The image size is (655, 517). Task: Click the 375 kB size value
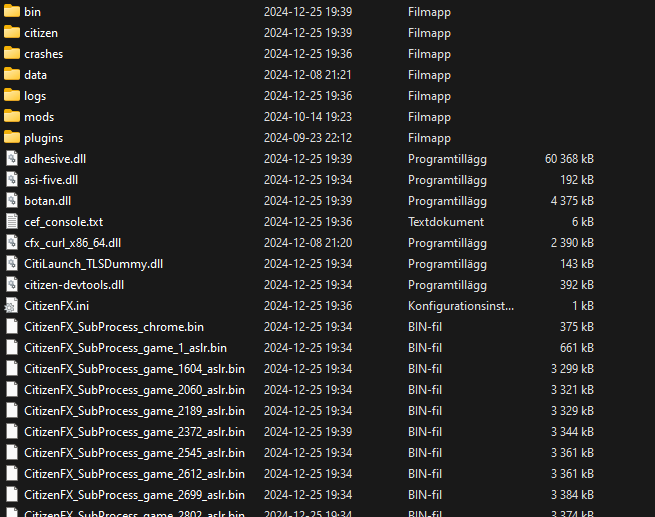pyautogui.click(x=577, y=327)
